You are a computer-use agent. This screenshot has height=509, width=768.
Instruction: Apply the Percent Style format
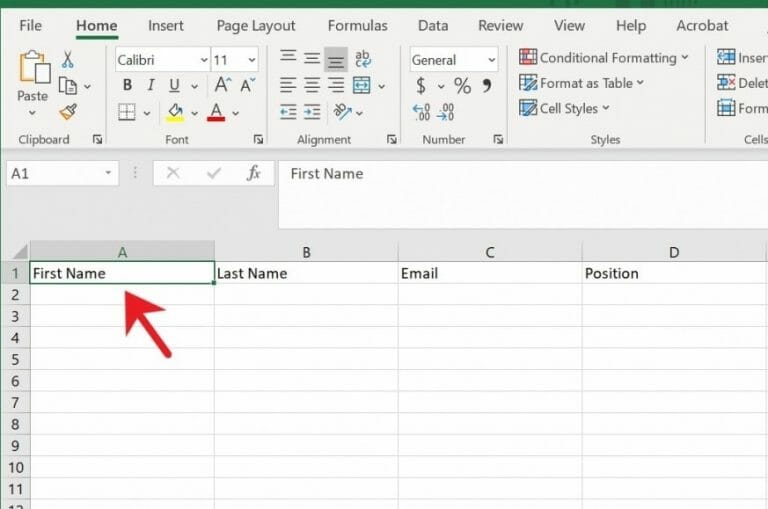point(462,86)
